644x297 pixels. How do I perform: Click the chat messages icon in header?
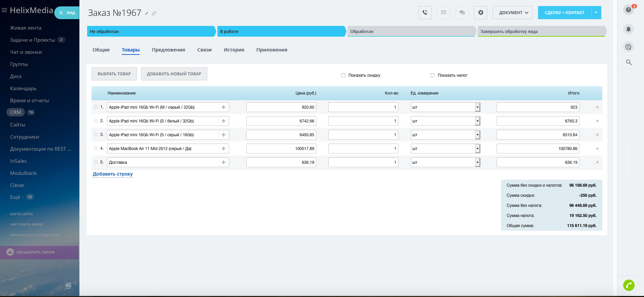[x=462, y=13]
